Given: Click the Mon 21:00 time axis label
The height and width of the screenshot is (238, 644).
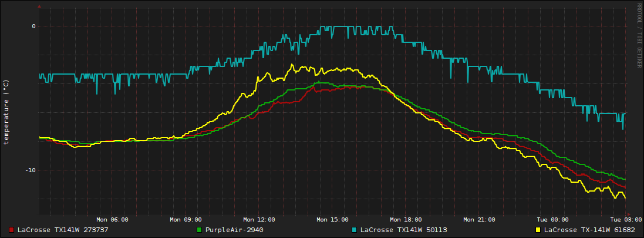Looking at the screenshot, I should click(479, 220).
